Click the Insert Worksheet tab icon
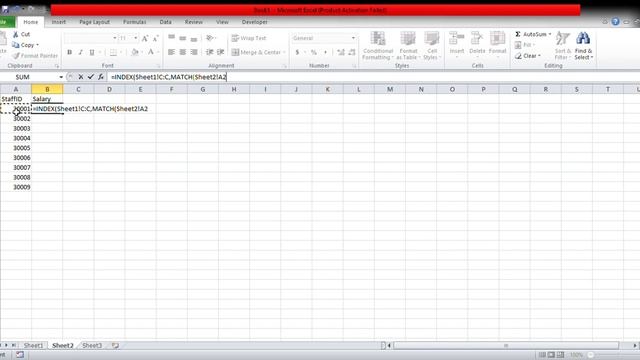This screenshot has height=360, width=640. point(116,345)
